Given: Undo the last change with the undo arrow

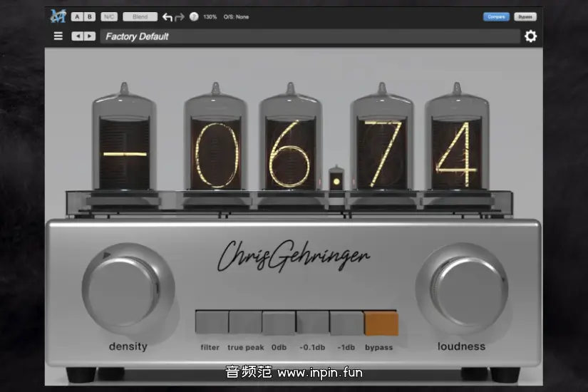Looking at the screenshot, I should point(167,17).
